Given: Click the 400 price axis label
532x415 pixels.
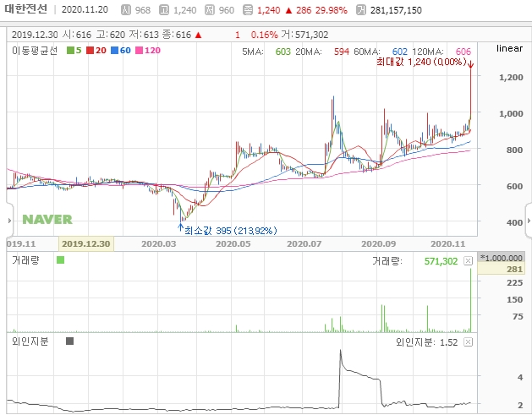Looking at the screenshot, I should [514, 223].
